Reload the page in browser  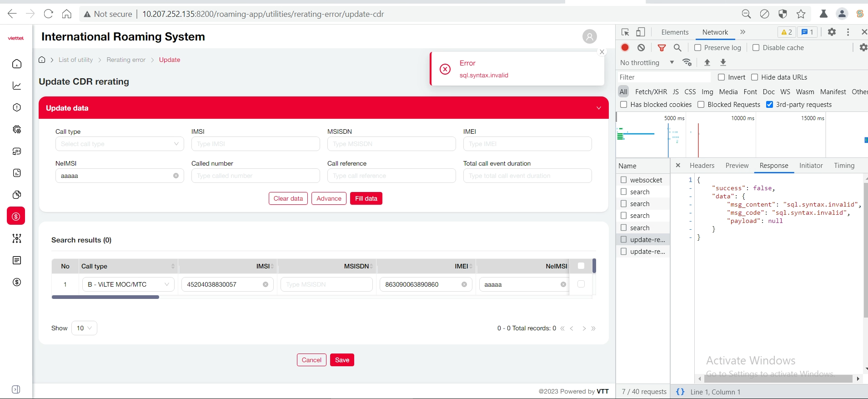click(49, 14)
